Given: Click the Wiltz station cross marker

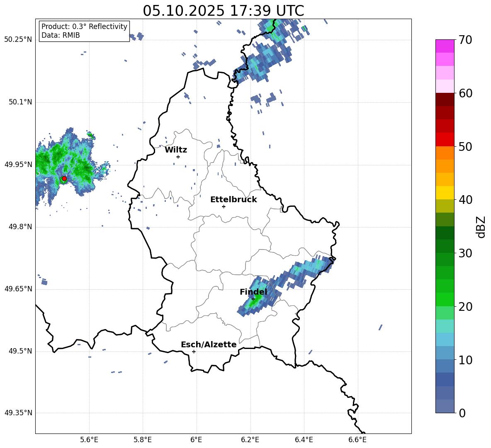Looking at the screenshot, I should point(178,157).
